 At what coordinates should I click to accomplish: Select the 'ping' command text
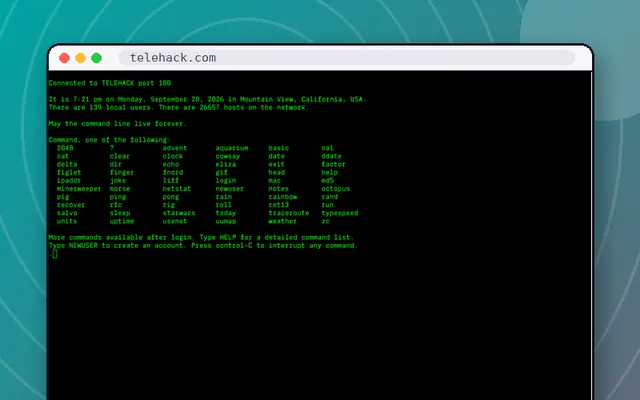click(x=118, y=197)
